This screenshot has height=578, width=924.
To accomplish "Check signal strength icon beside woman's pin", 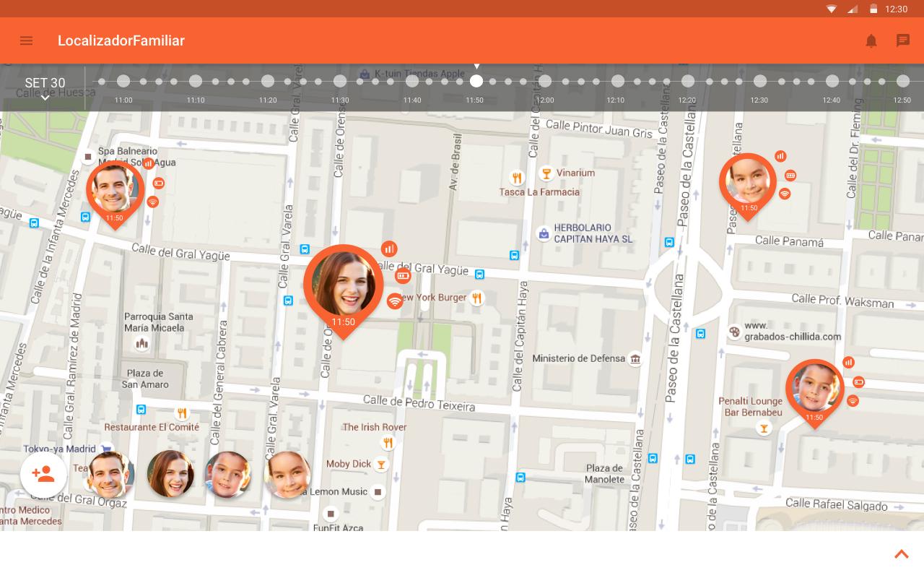I will (x=389, y=249).
